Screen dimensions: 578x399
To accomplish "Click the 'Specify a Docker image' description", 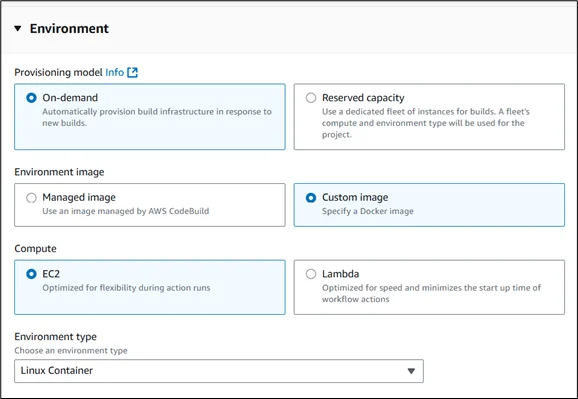I will click(368, 211).
